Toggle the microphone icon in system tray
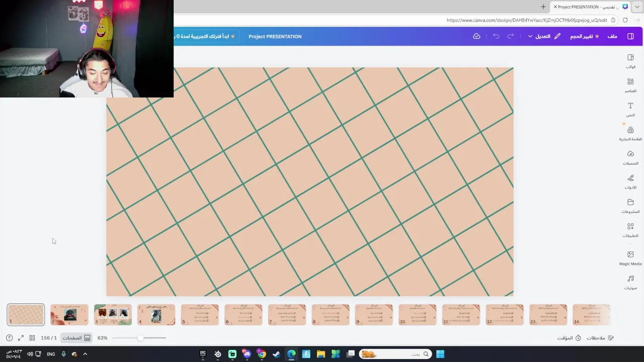The image size is (644, 362). point(63,354)
